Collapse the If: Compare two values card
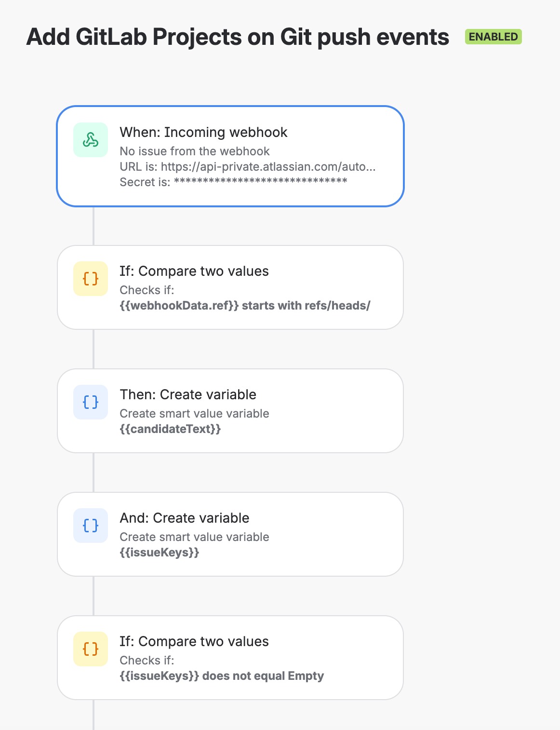This screenshot has width=560, height=730. pos(230,286)
